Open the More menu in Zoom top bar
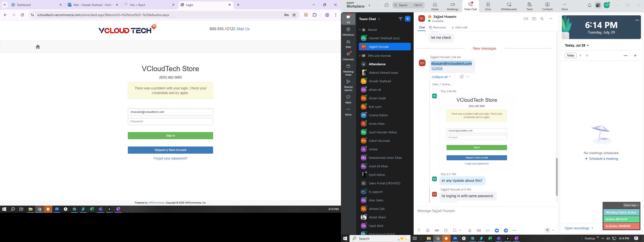This screenshot has width=644, height=242. click(x=565, y=6)
